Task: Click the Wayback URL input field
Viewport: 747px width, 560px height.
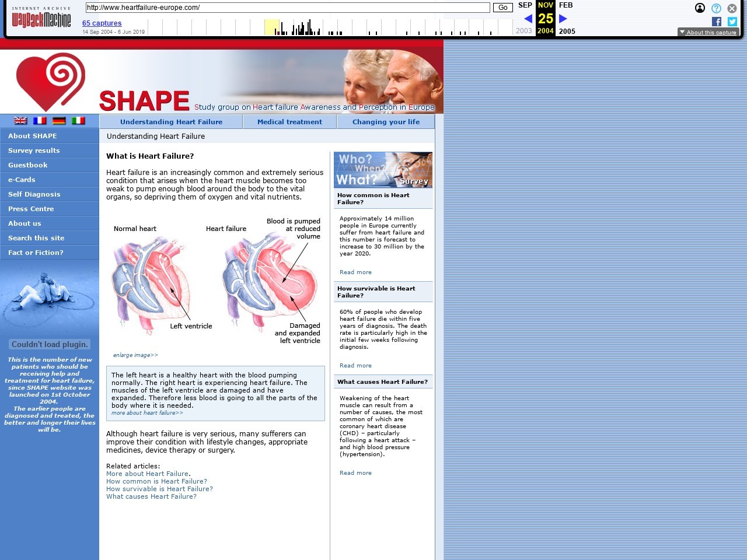Action: pos(287,8)
